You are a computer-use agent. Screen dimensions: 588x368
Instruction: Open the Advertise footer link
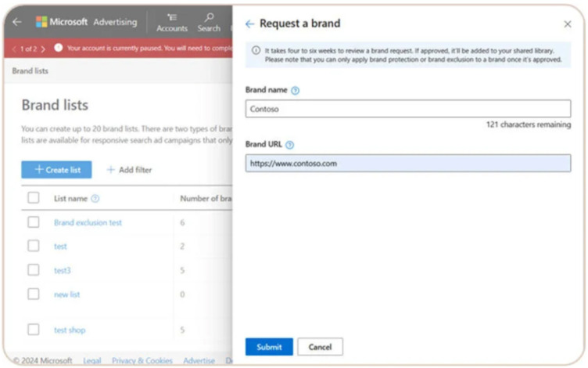point(199,361)
